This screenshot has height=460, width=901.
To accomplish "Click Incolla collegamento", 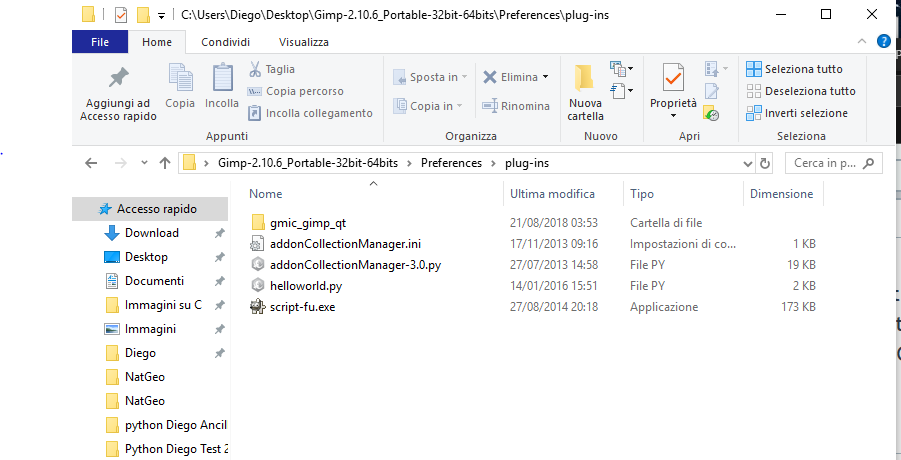I will tap(310, 113).
